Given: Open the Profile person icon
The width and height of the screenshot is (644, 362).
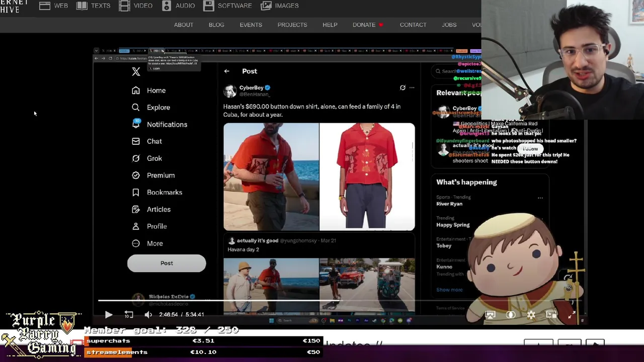Looking at the screenshot, I should pos(136,226).
